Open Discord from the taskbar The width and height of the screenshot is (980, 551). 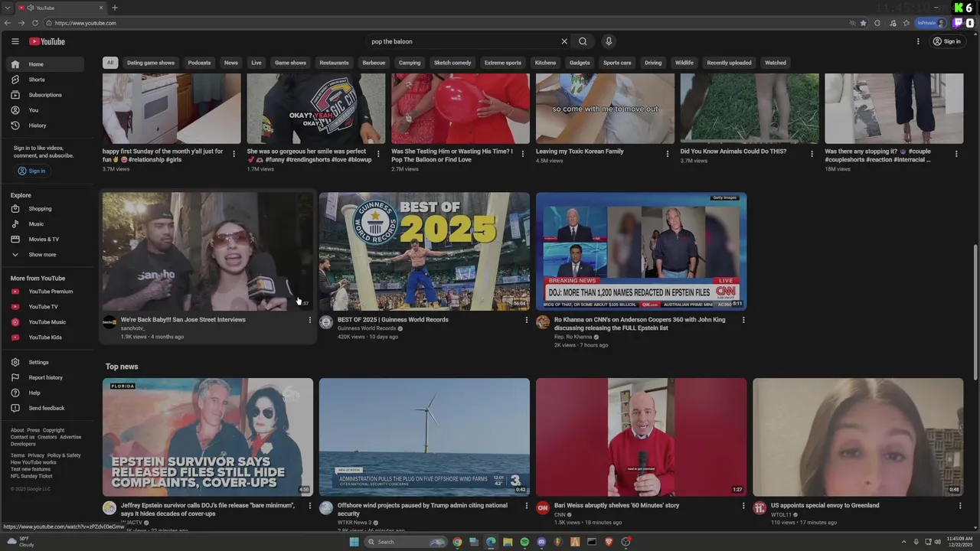tap(541, 542)
